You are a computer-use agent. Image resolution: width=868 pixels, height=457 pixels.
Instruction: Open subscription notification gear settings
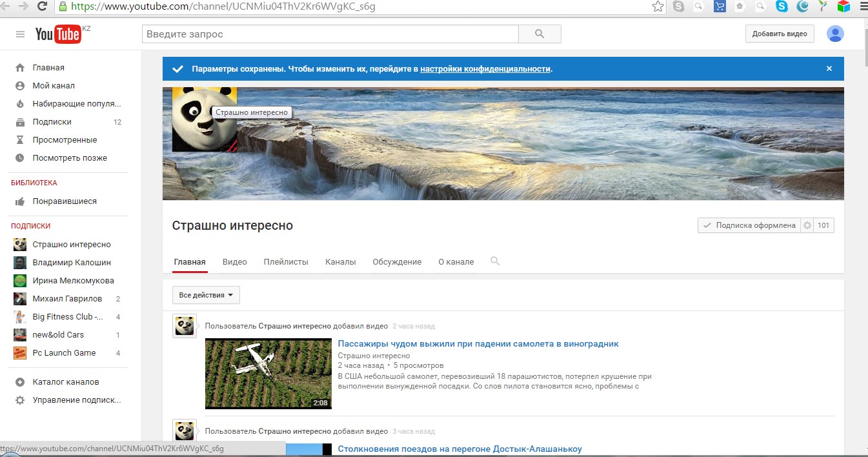pos(807,225)
